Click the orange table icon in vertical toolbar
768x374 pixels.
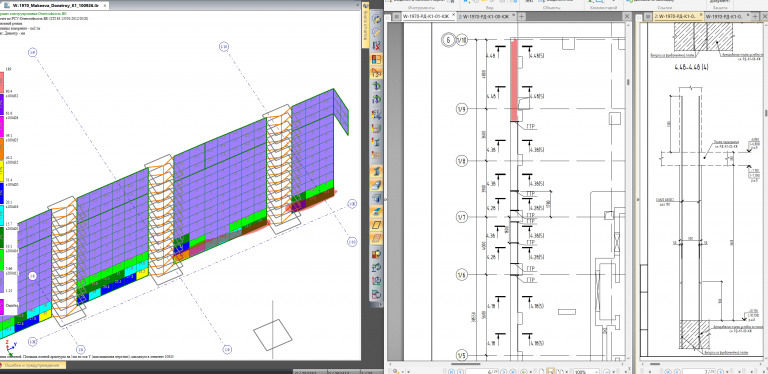[376, 155]
